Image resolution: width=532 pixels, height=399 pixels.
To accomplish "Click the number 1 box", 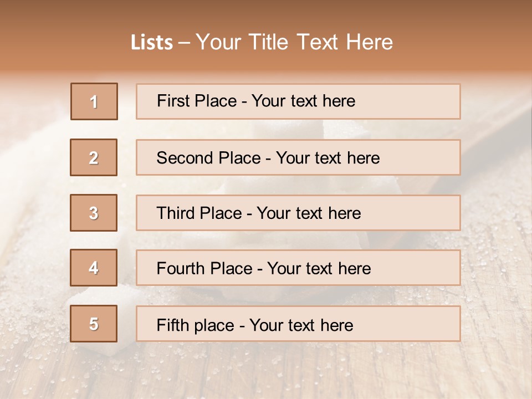I will click(94, 101).
